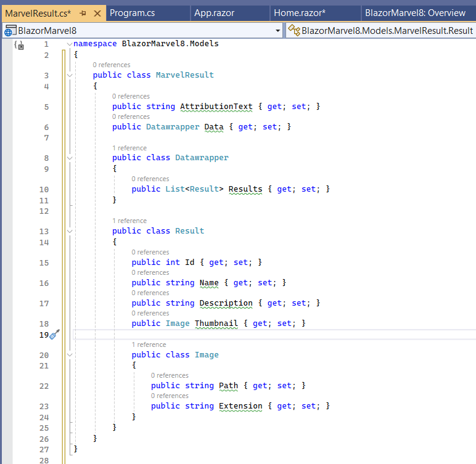Open 0 references link above Id property
This screenshot has width=476, height=464.
pos(150,252)
